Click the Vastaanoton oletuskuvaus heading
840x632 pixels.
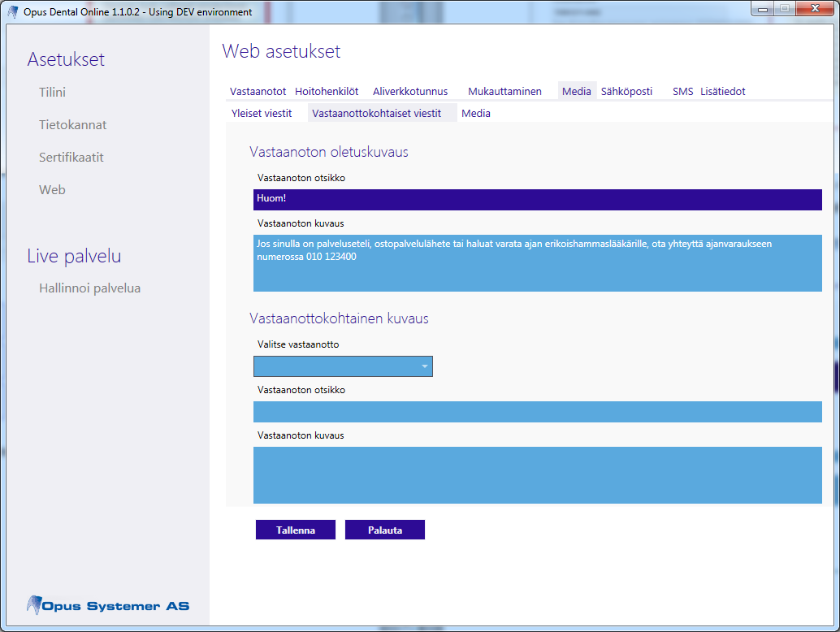point(329,152)
